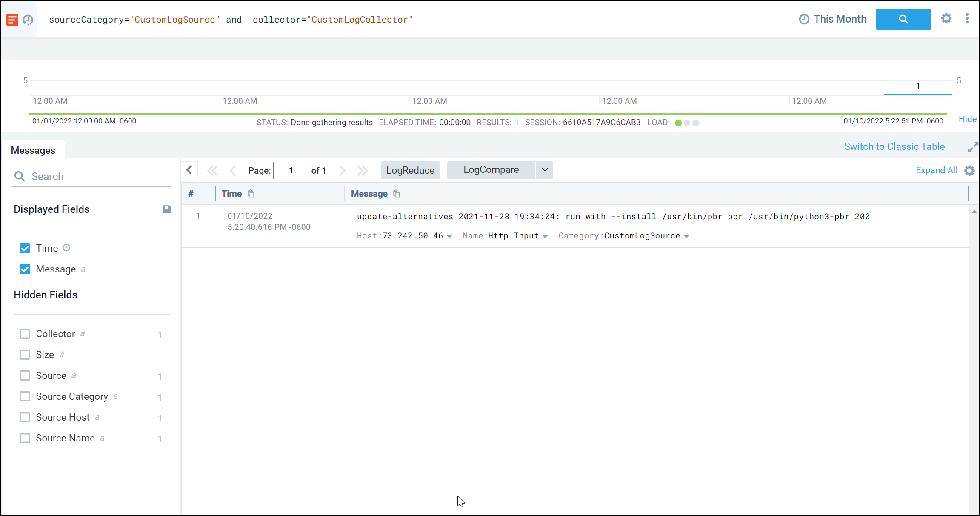The height and width of the screenshot is (516, 980).
Task: Click Expand All messages link
Action: click(937, 170)
